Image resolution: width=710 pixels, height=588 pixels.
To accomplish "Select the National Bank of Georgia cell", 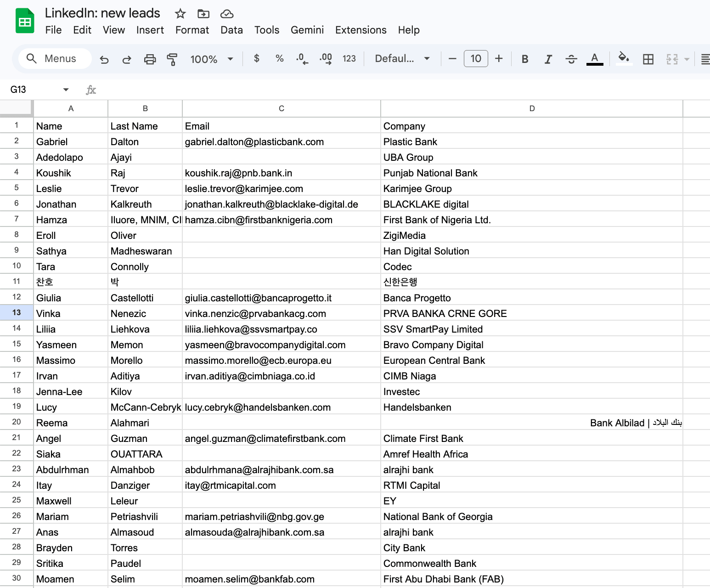I will coord(532,516).
